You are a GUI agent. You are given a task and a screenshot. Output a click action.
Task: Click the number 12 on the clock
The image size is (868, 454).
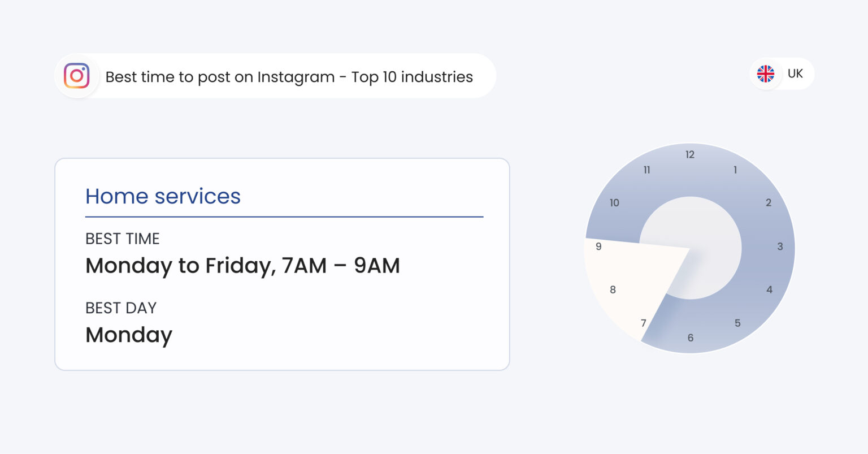(690, 154)
